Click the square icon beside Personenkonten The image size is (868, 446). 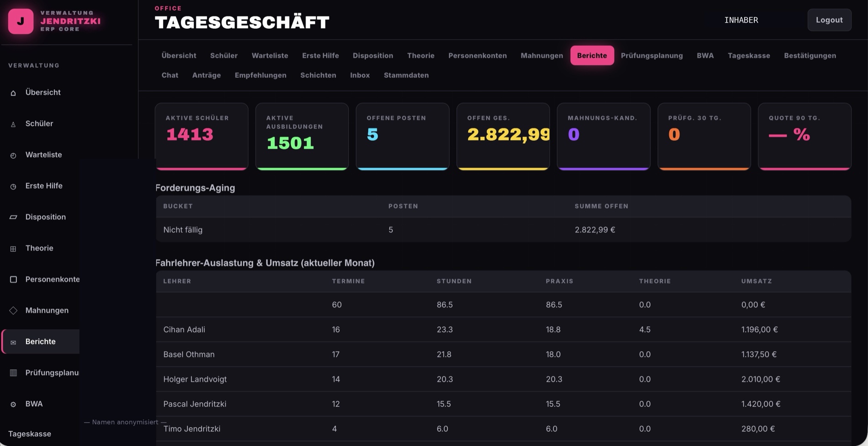click(13, 279)
